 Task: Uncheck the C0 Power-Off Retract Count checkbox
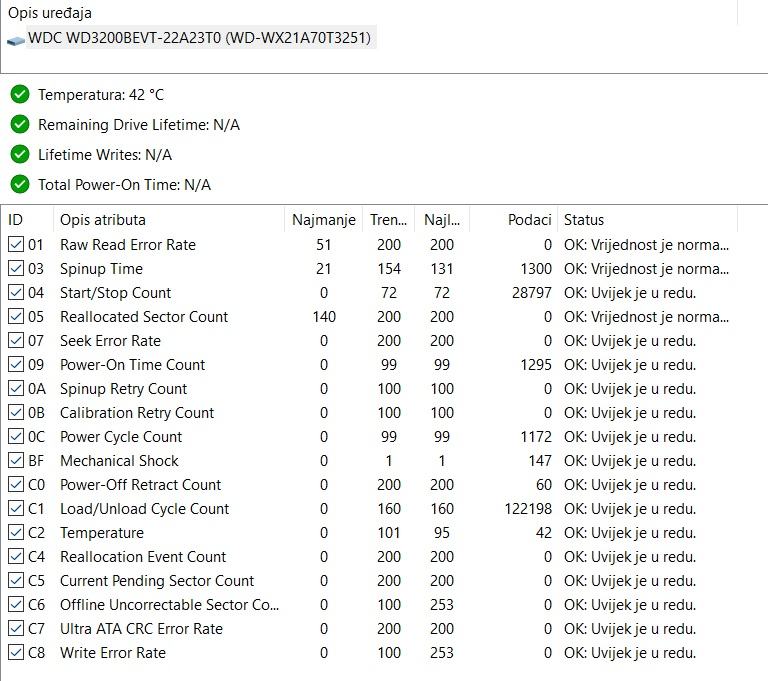(16, 484)
